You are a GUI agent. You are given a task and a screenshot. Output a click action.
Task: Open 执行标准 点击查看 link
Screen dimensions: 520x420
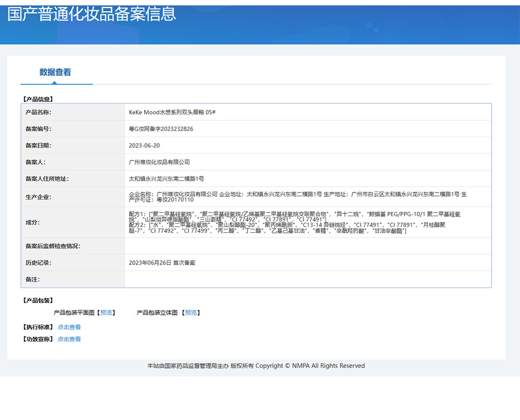69,327
